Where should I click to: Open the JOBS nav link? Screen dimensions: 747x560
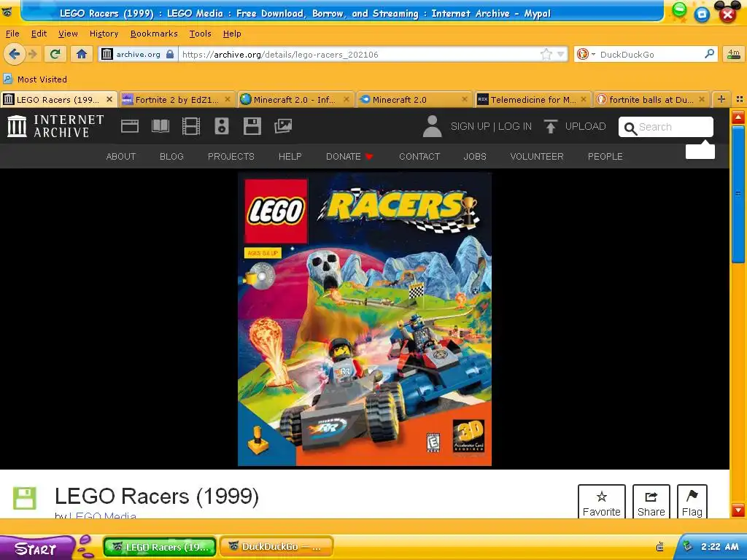[475, 157]
